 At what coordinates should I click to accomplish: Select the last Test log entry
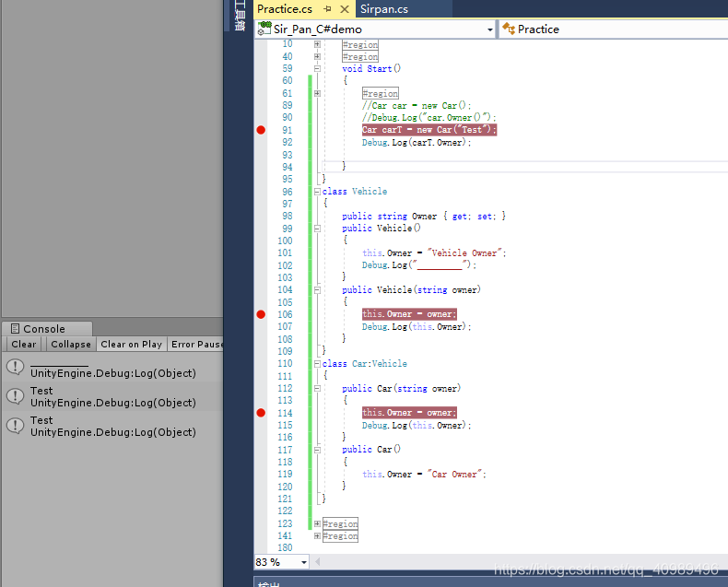coord(112,426)
